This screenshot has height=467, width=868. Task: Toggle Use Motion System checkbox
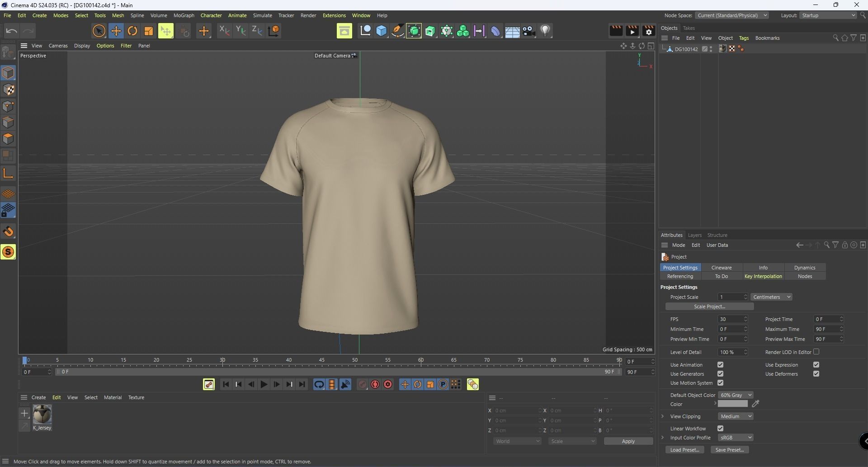[720, 383]
